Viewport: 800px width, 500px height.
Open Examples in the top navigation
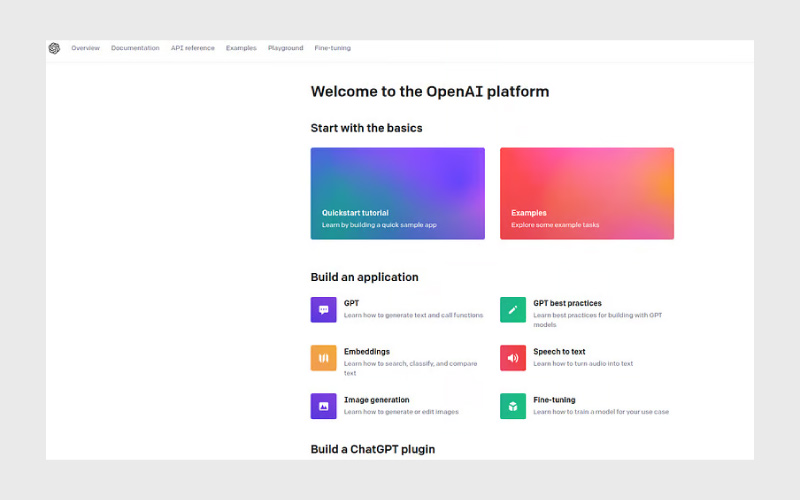click(x=241, y=48)
